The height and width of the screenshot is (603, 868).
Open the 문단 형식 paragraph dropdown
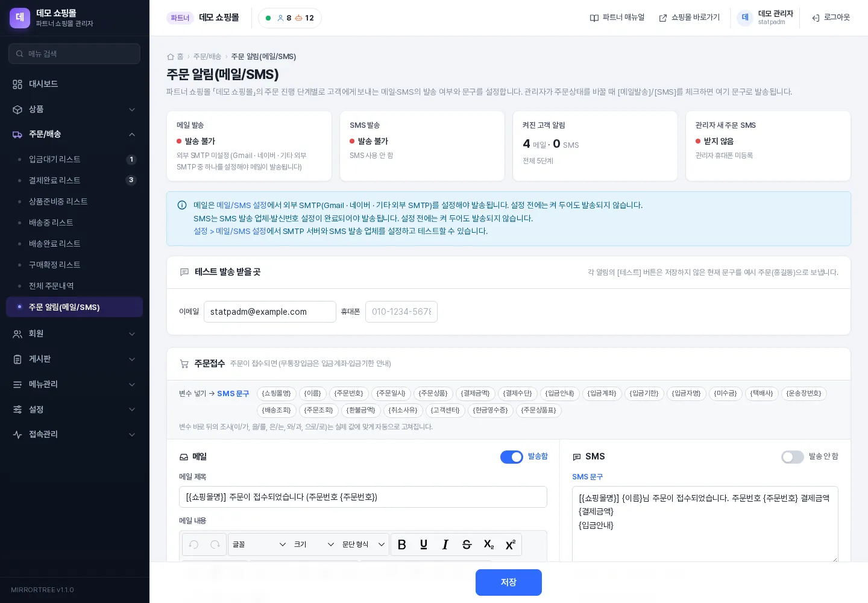click(363, 545)
